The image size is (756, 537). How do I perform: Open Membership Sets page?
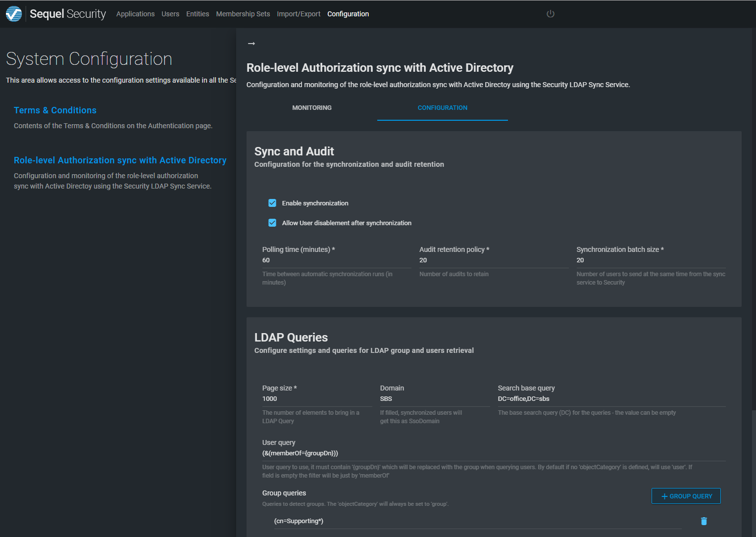pyautogui.click(x=243, y=14)
